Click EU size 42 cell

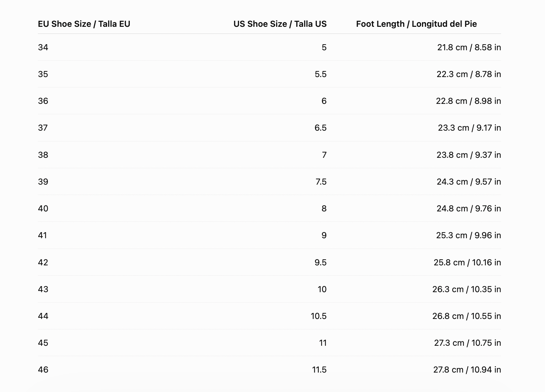click(x=43, y=262)
